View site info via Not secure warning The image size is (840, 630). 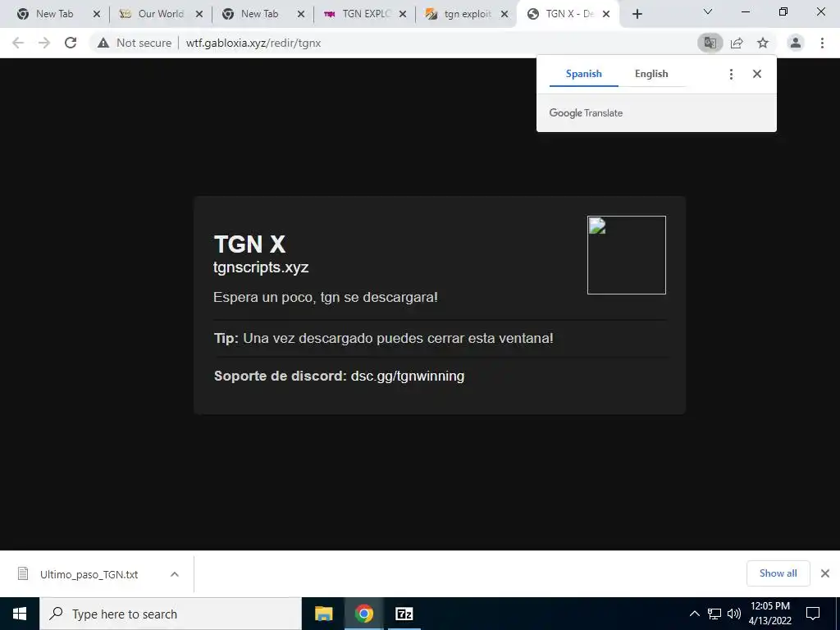[135, 43]
